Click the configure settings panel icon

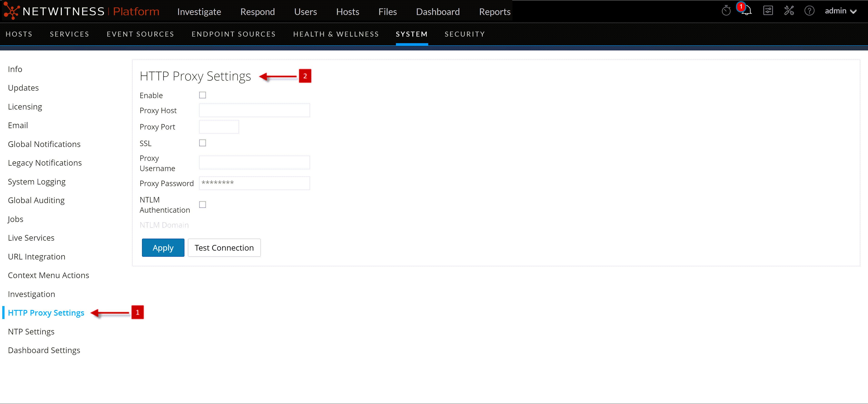click(768, 11)
